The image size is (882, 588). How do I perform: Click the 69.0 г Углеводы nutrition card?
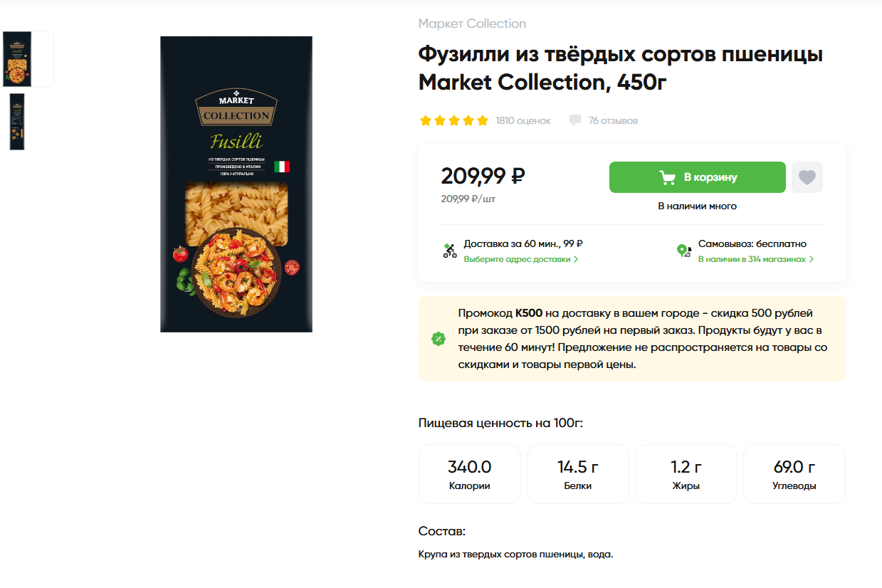(x=794, y=474)
